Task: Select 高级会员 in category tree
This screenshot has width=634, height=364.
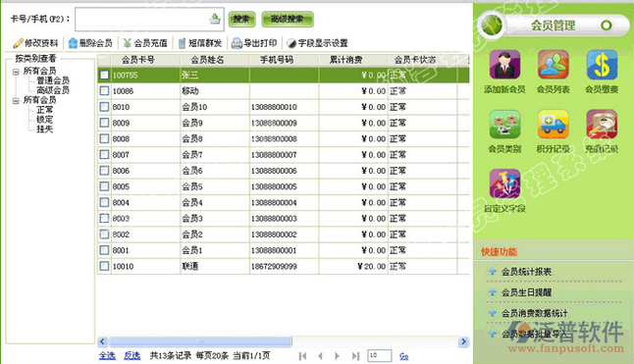Action: (x=53, y=89)
